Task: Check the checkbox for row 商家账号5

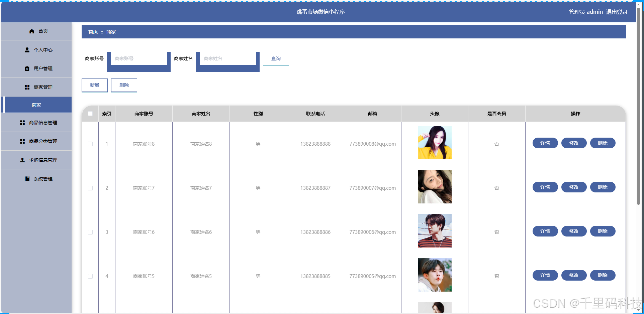Action: coord(90,276)
